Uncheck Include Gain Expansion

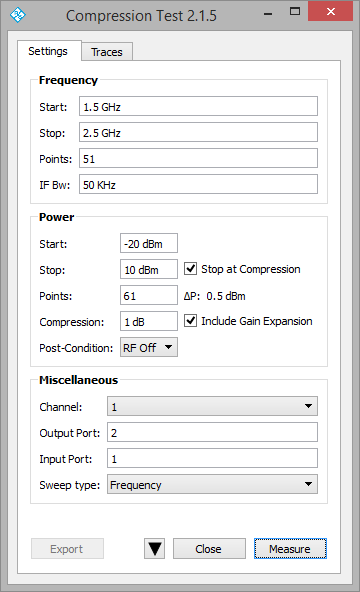[x=190, y=321]
